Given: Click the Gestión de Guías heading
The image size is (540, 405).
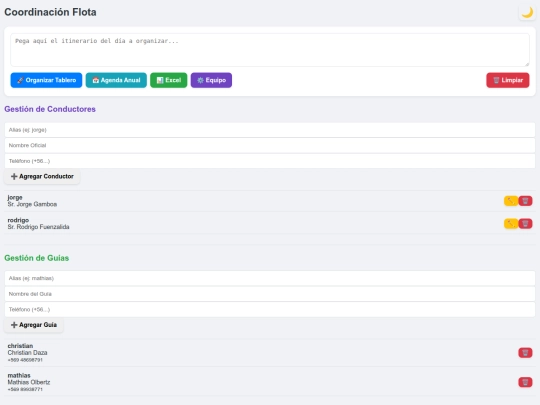Looking at the screenshot, I should coord(37,258).
